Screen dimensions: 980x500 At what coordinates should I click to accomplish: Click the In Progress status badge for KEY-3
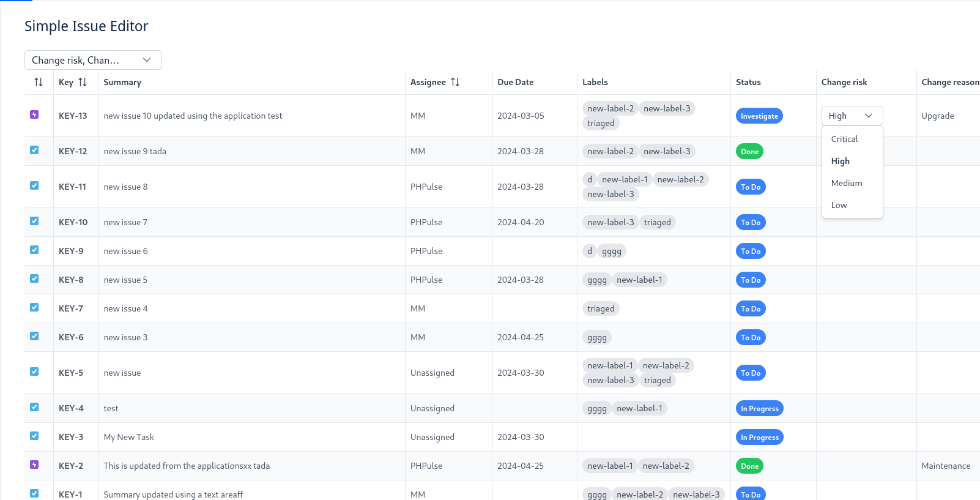click(760, 438)
